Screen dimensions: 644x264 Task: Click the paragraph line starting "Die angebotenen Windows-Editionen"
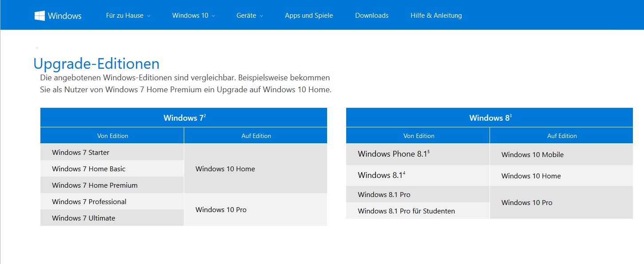[x=185, y=78]
